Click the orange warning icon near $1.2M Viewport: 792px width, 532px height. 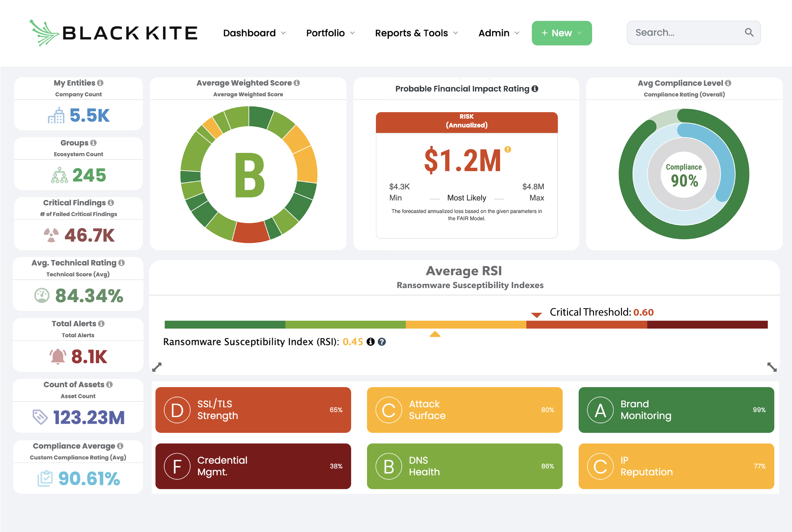pyautogui.click(x=508, y=149)
